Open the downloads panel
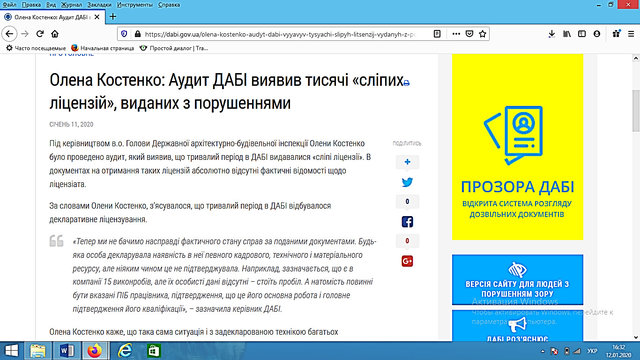Viewport: 640px width, 360px height. click(x=551, y=34)
